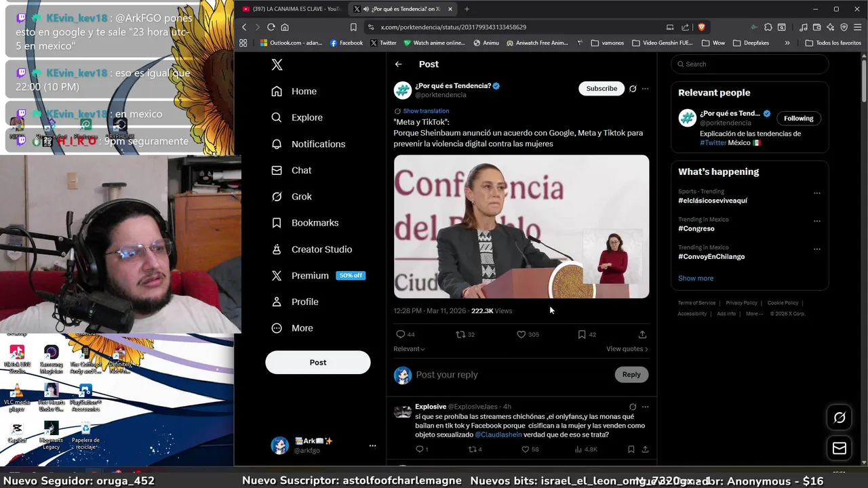Open Bookmarks in the X sidebar
This screenshot has width=868, height=488.
(305, 222)
